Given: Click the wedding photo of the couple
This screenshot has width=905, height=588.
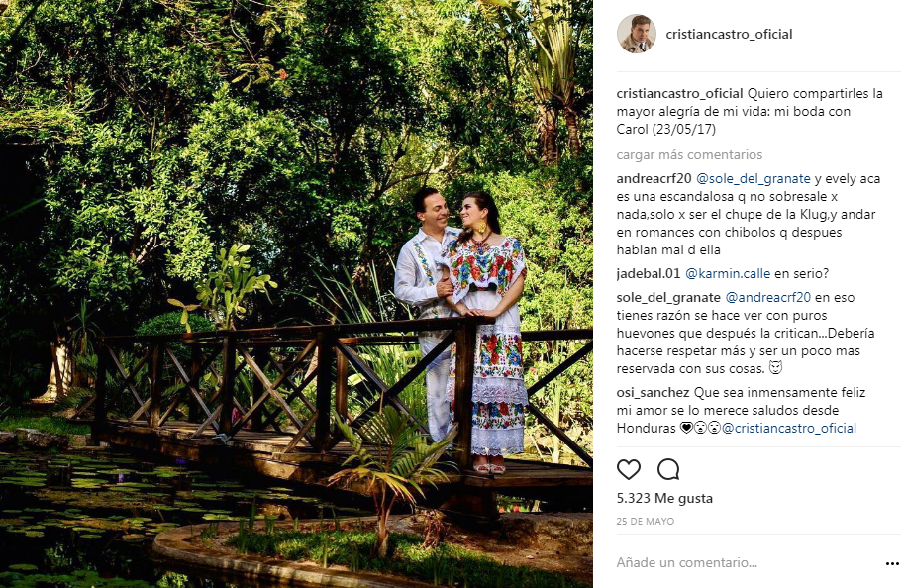Looking at the screenshot, I should pos(296,294).
